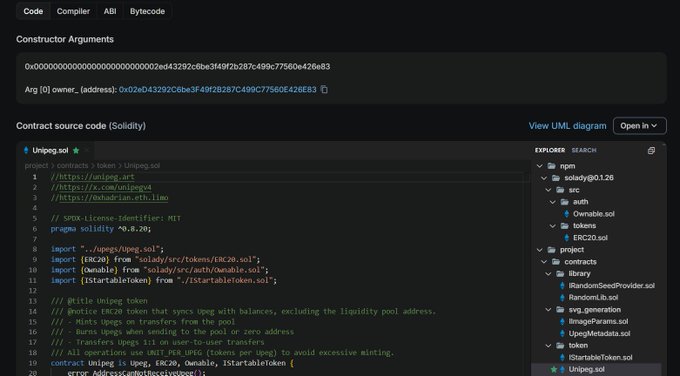Image resolution: width=680 pixels, height=376 pixels.
Task: Click the ERC20.sol file icon
Action: [x=566, y=238]
